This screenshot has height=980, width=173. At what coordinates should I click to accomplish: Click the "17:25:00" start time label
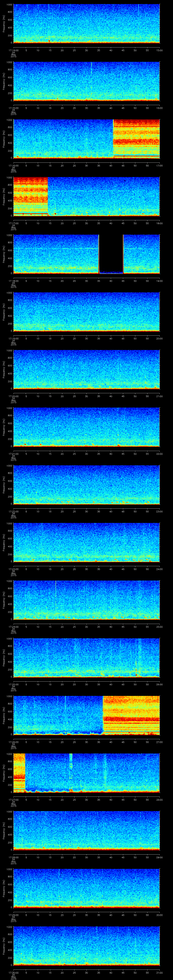[x=13, y=684]
